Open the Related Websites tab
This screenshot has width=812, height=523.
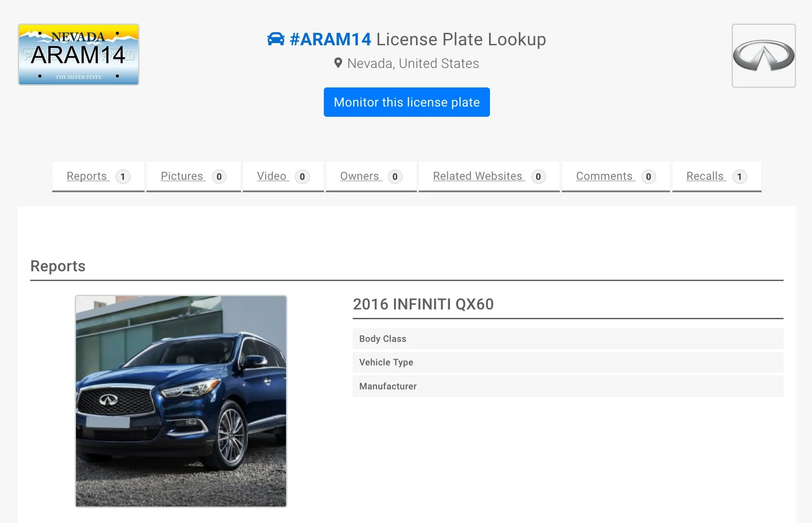tap(489, 176)
